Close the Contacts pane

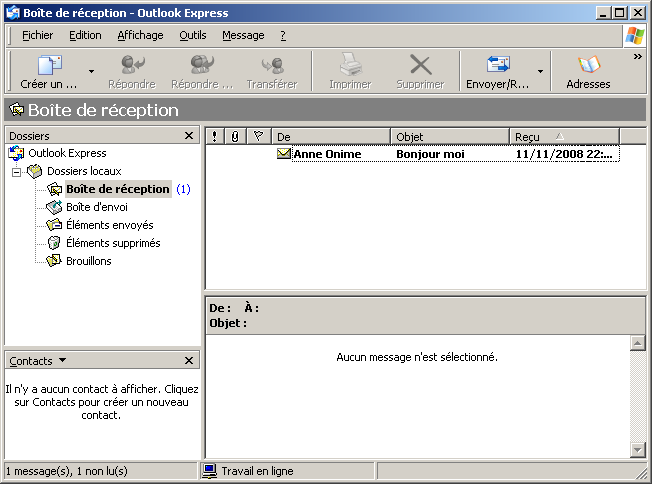(189, 361)
